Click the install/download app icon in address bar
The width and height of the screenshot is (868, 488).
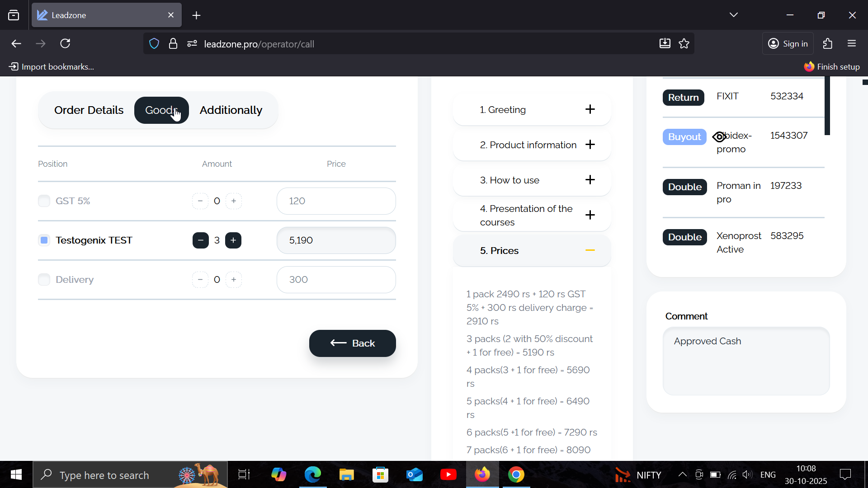[x=665, y=44]
